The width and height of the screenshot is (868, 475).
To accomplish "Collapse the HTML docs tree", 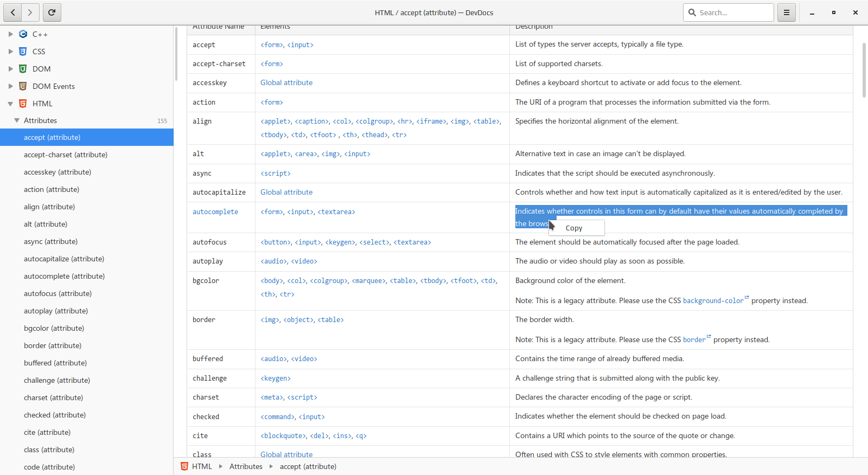I will point(10,104).
